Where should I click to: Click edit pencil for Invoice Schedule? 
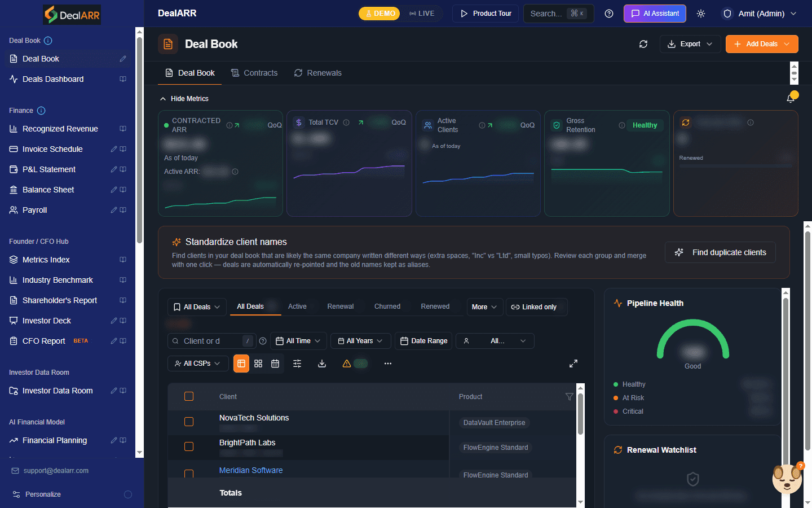point(114,149)
